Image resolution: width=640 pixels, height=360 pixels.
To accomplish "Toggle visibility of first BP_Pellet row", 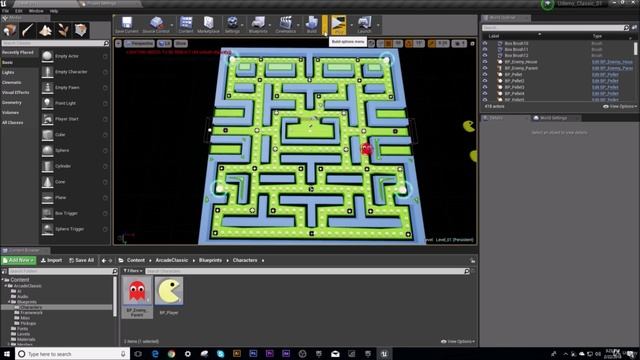I will tap(485, 74).
